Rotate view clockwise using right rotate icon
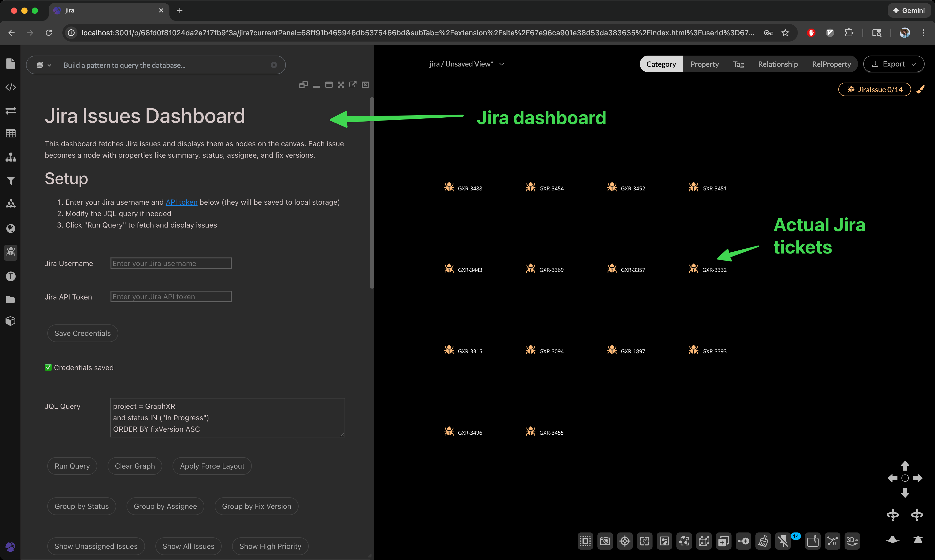The height and width of the screenshot is (560, 935). (917, 515)
